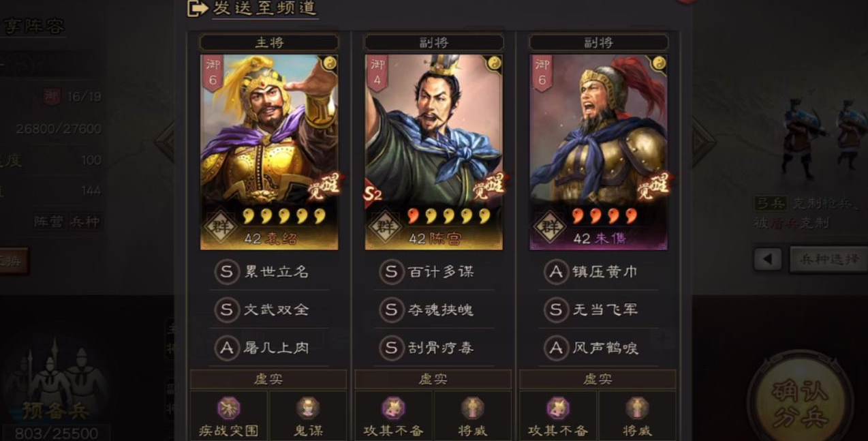Viewport: 868px width, 441px height.
Task: Expand next formation with right diamond arrow
Action: pyautogui.click(x=703, y=142)
